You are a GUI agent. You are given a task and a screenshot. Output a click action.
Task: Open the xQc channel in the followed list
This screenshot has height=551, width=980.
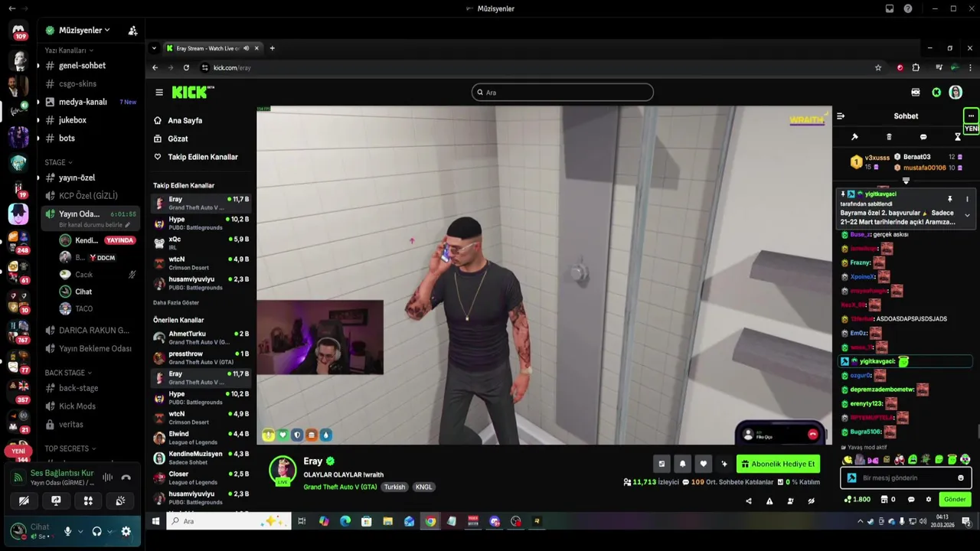(201, 243)
